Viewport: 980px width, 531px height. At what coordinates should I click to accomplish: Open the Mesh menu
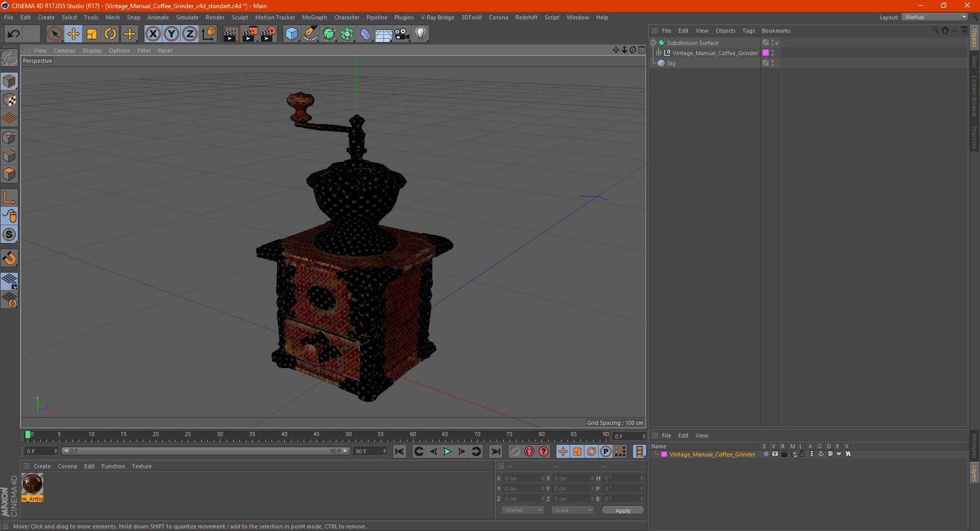pyautogui.click(x=112, y=17)
